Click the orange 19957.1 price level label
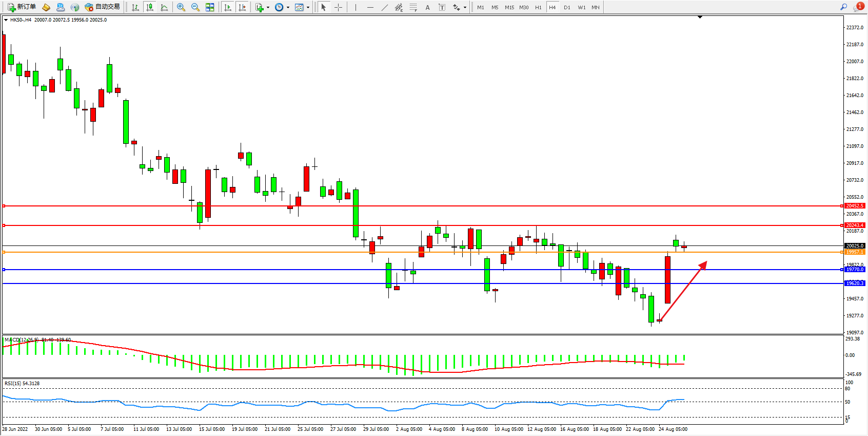The image size is (868, 436). (854, 252)
